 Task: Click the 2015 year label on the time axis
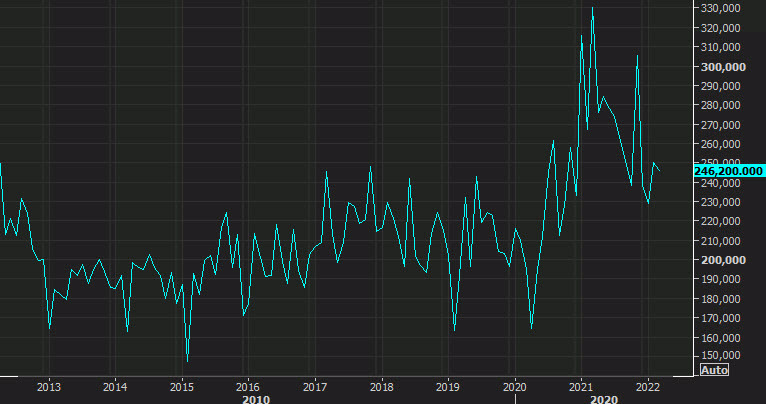(181, 385)
